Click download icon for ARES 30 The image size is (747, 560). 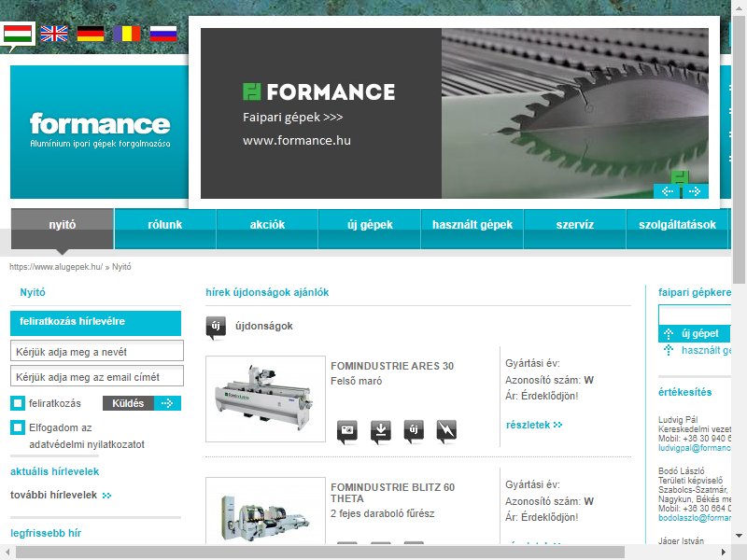[381, 431]
